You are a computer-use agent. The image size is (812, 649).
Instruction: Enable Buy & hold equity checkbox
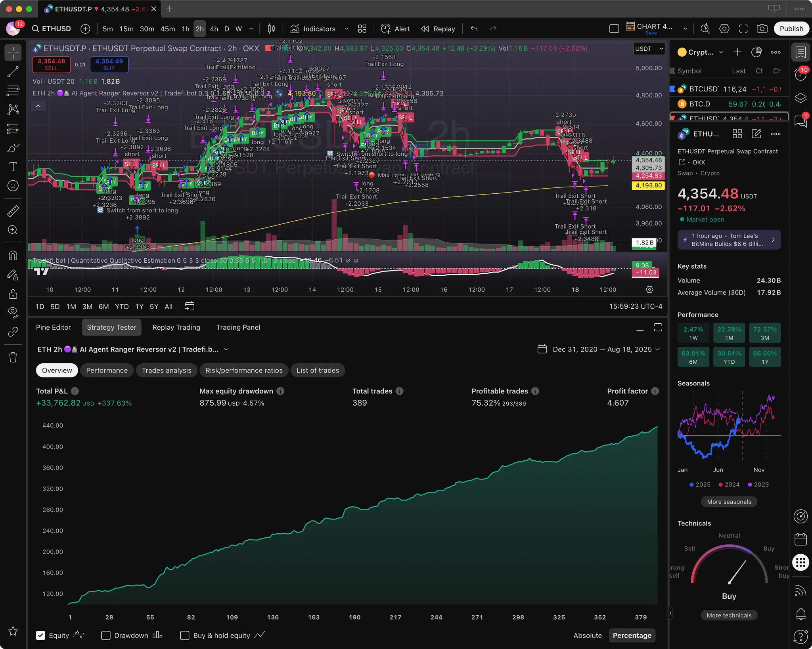184,635
